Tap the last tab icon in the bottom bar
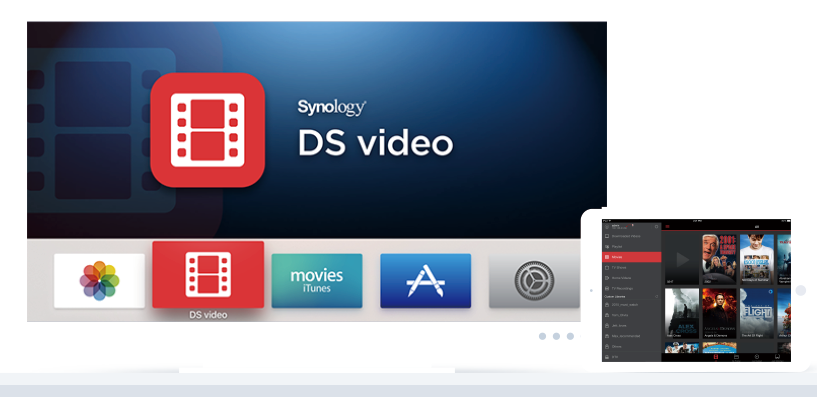This screenshot has height=397, width=817. coord(777,357)
